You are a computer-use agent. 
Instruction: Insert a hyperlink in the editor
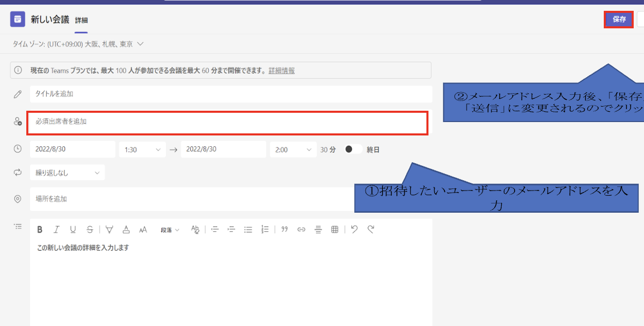(x=302, y=230)
